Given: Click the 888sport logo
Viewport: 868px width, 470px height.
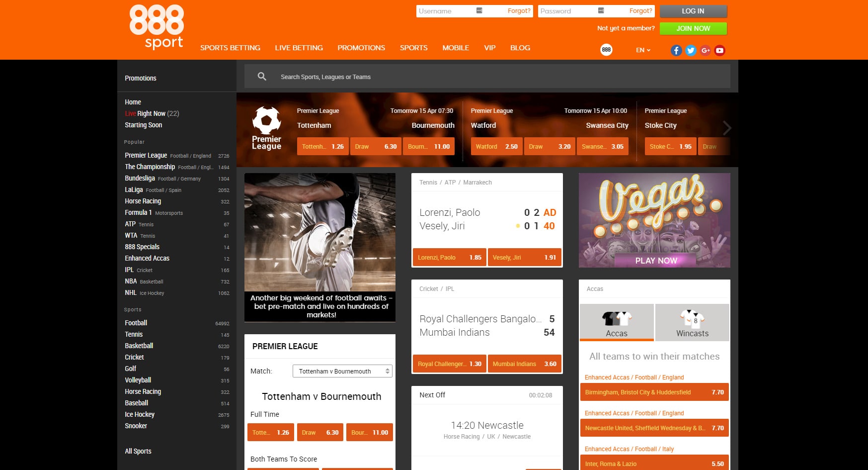Looking at the screenshot, I should pos(157,27).
